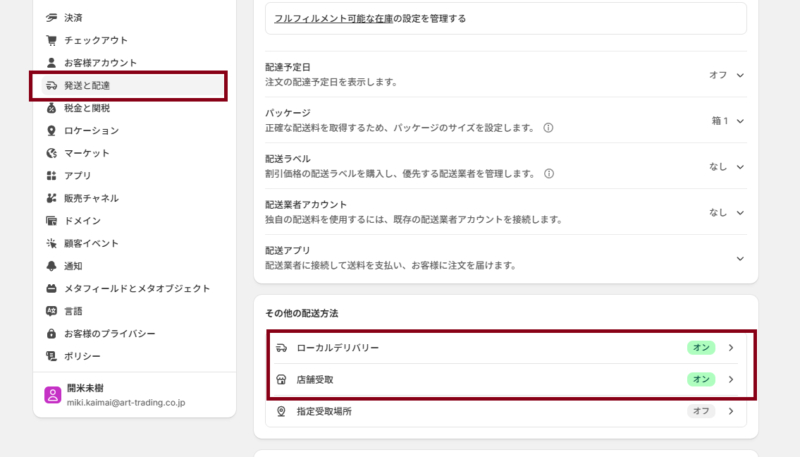800x457 pixels.
Task: Expand the 配送ラベル row chevron
Action: [x=740, y=167]
